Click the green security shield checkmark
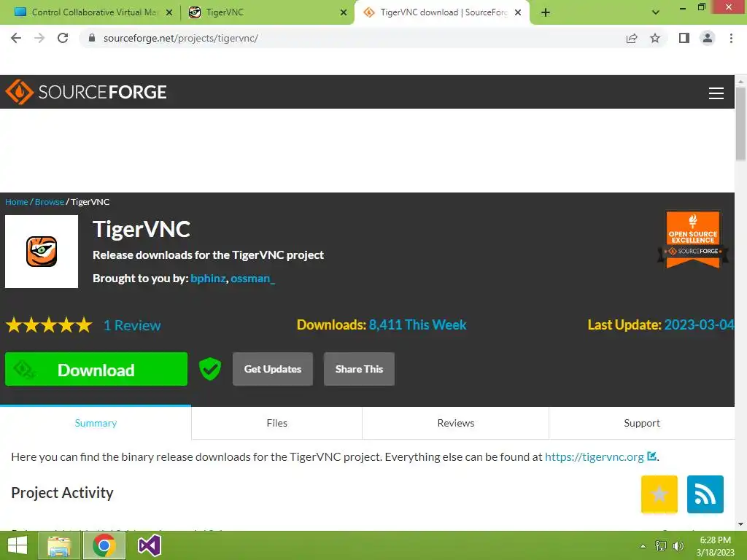 pos(210,369)
